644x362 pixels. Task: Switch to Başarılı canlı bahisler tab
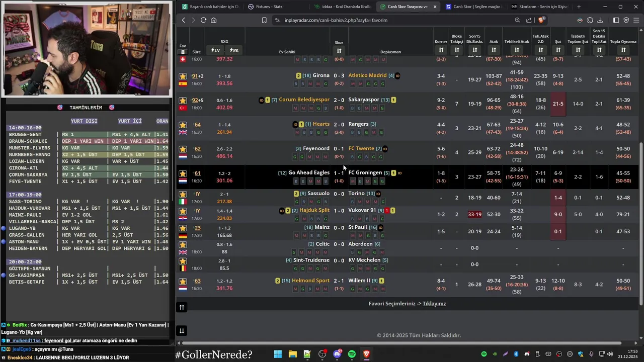pyautogui.click(x=210, y=7)
